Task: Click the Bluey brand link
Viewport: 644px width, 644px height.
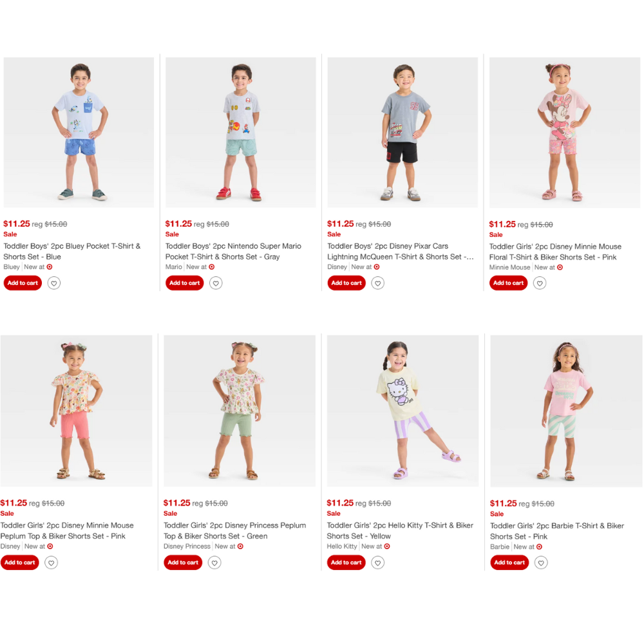Action: point(12,267)
